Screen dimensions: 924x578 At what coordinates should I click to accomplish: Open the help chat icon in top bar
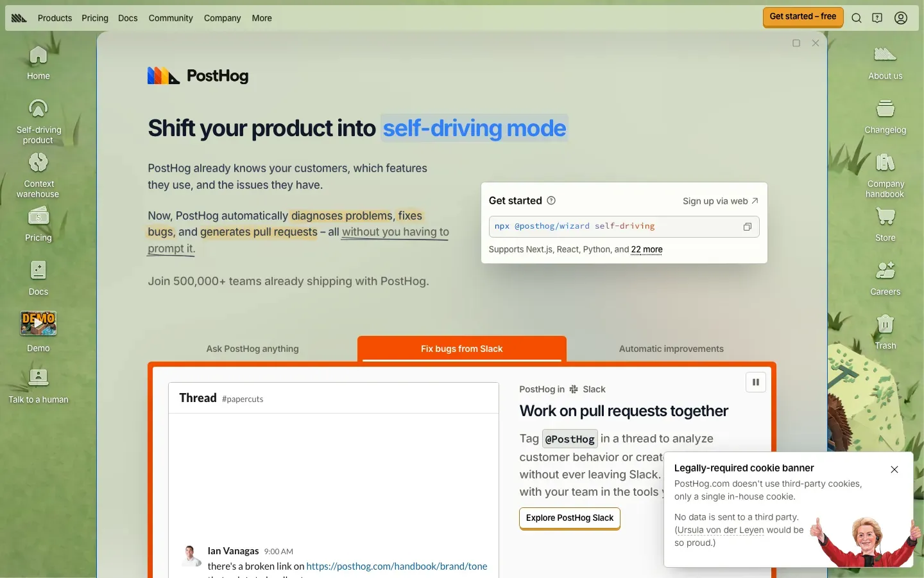(x=877, y=18)
